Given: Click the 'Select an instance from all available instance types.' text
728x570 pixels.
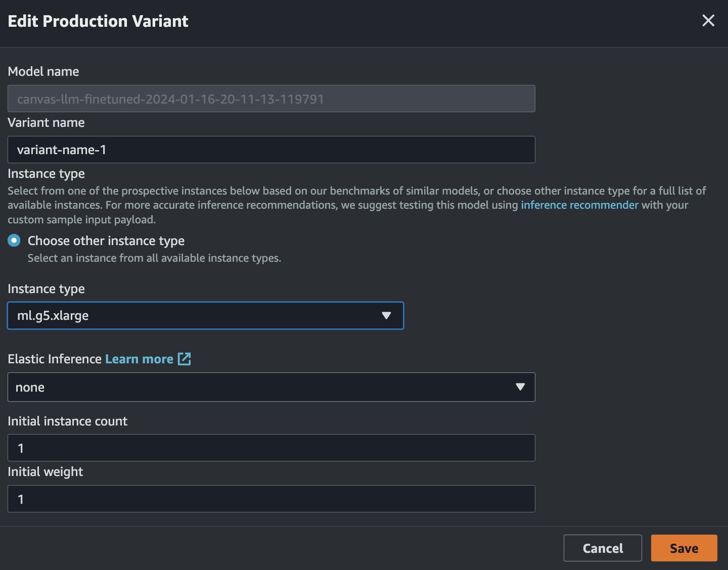Looking at the screenshot, I should [x=154, y=258].
